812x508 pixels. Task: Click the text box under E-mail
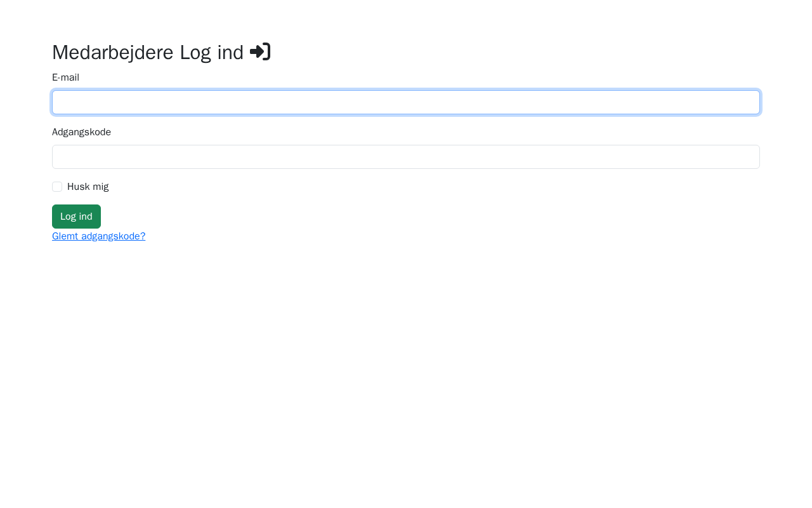pos(406,102)
